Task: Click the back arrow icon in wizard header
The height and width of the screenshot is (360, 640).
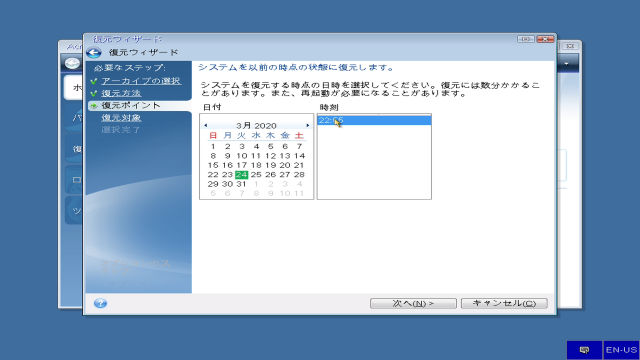Action: [x=94, y=53]
